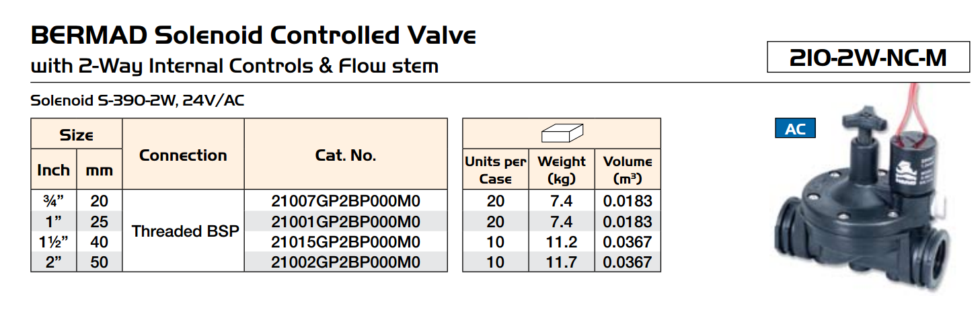980x312 pixels.
Task: Click catalog number 21015GP2BP000M0
Action: [346, 241]
